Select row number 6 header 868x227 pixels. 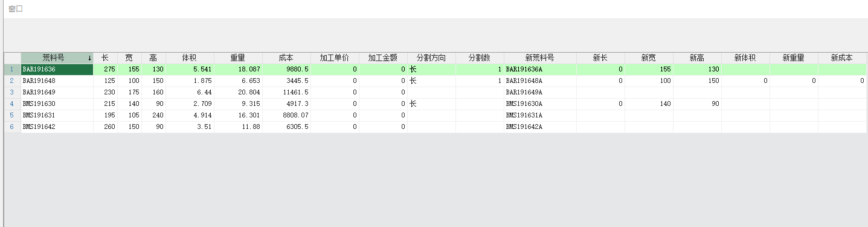(12, 127)
